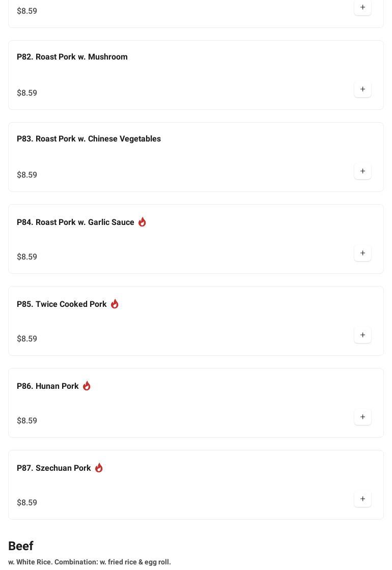
Task: Click plus button for P84 Garlic Sauce pork
Action: coord(362,253)
